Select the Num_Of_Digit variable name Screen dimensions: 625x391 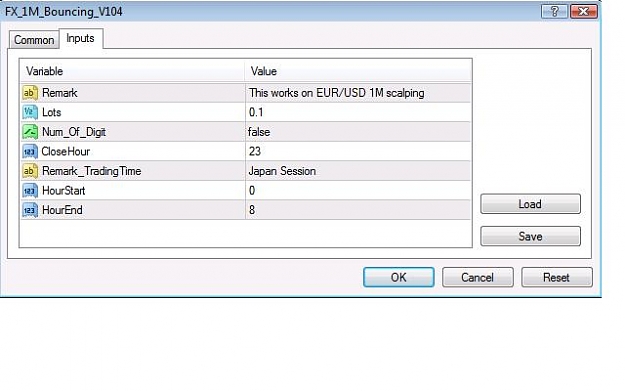pos(74,132)
